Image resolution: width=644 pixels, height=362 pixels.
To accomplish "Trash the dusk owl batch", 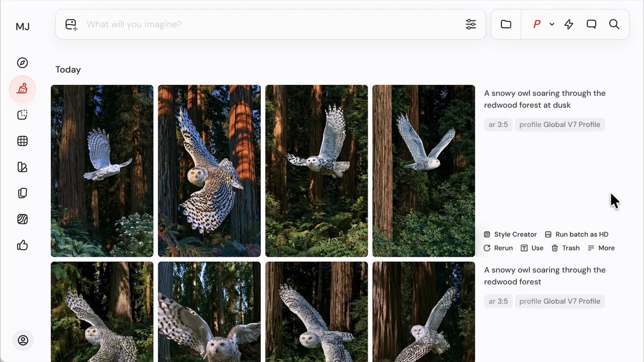I will point(566,248).
